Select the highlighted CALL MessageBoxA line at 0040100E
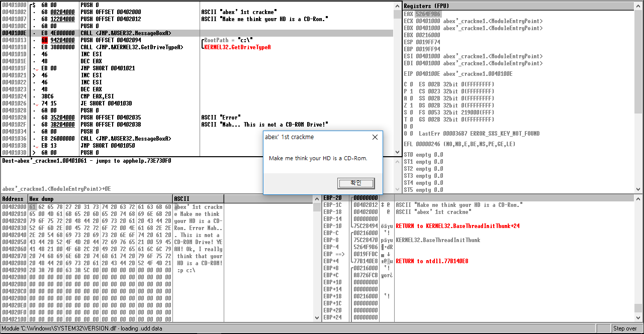The image size is (644, 334). [197, 33]
